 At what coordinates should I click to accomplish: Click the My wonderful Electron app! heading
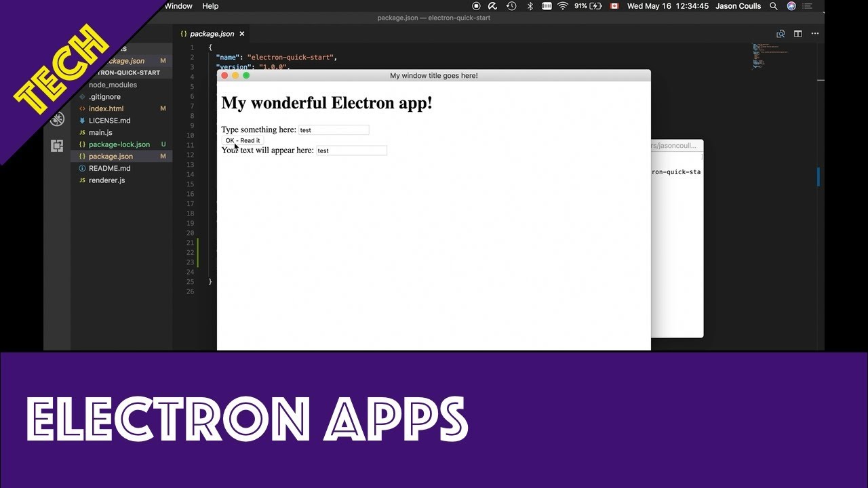(x=327, y=103)
